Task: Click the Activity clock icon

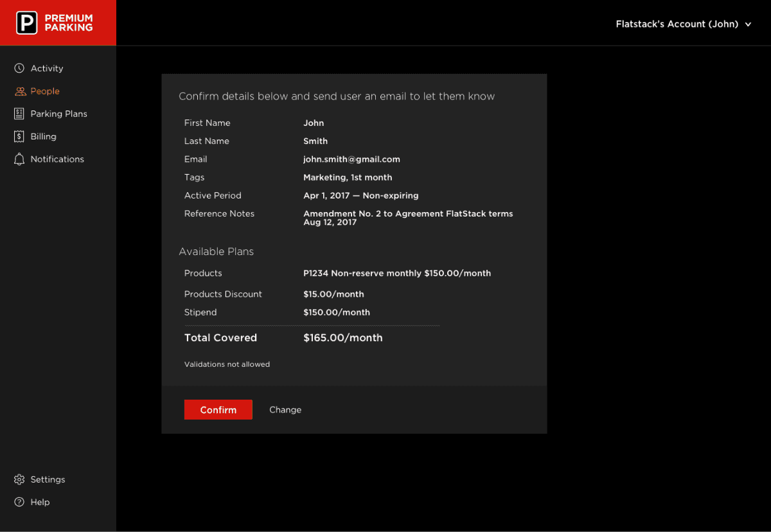Action: [19, 68]
